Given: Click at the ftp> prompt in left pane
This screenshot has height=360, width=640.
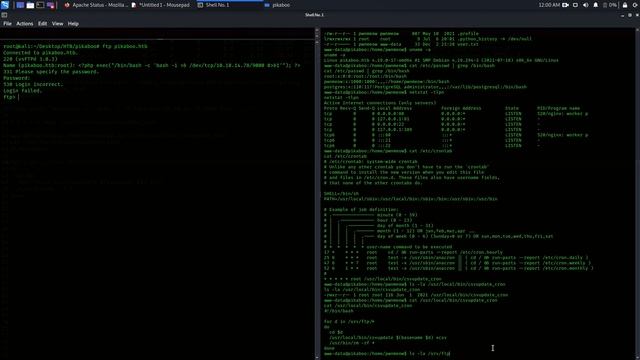Looking at the screenshot, I should [x=11, y=97].
